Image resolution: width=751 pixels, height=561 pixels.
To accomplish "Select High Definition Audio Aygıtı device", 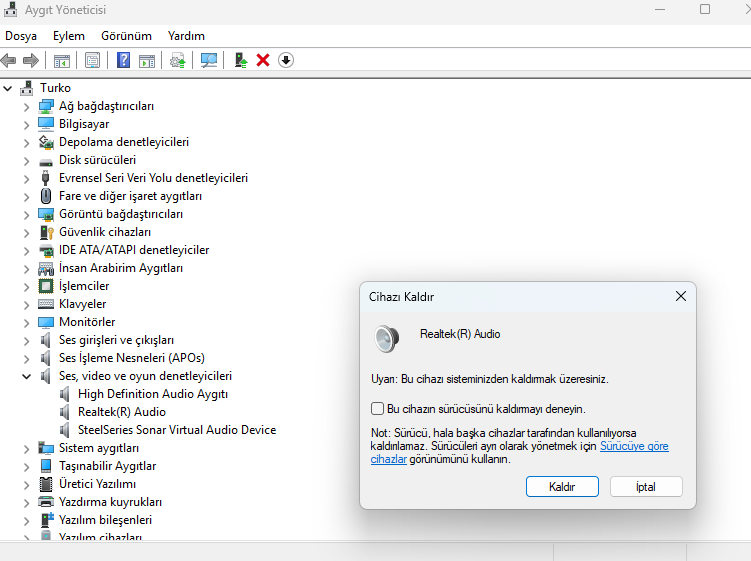I will click(153, 394).
